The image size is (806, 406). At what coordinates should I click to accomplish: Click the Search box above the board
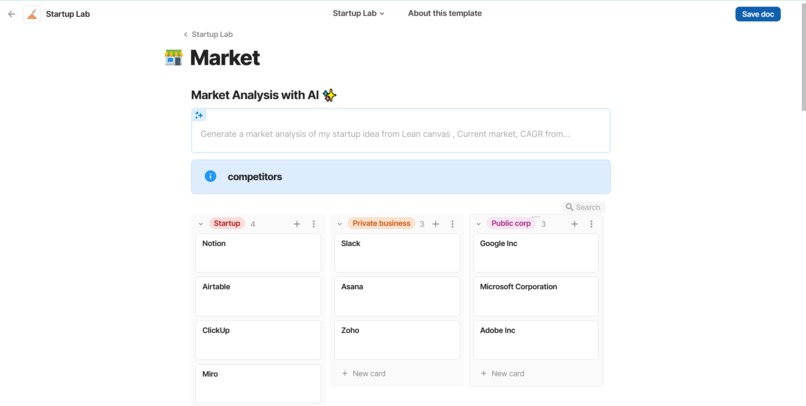pyautogui.click(x=583, y=207)
